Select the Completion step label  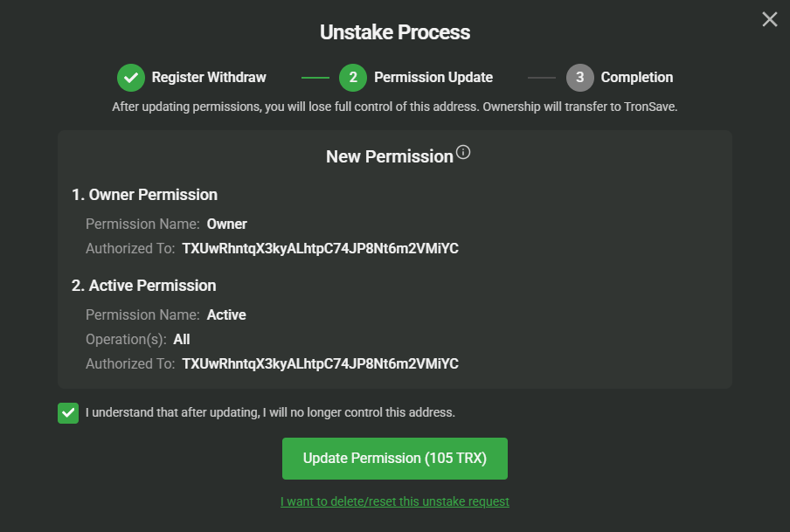(637, 78)
